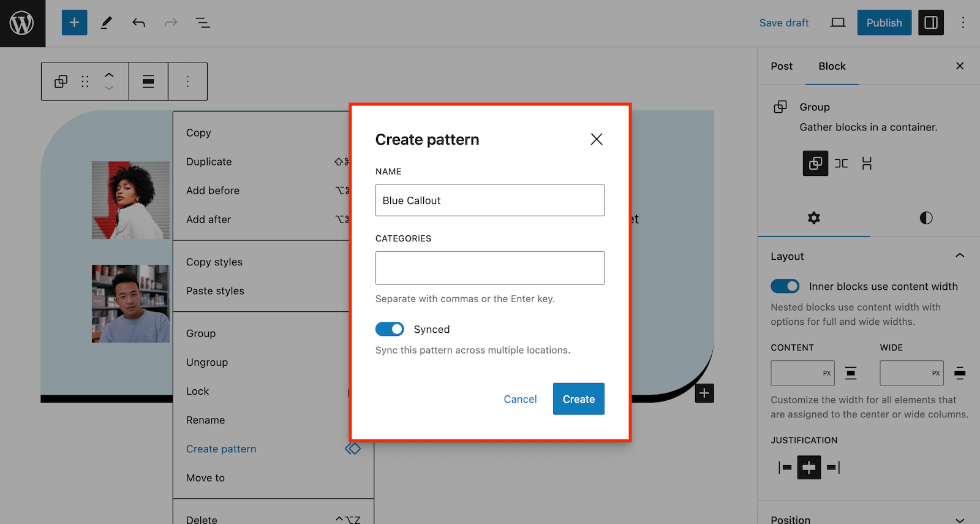Select the Tools pencil icon

pyautogui.click(x=107, y=23)
